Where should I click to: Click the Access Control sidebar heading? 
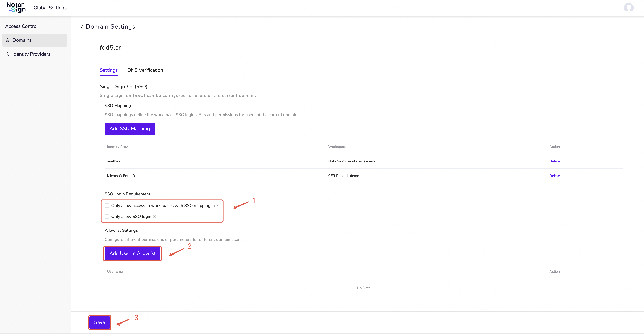21,26
